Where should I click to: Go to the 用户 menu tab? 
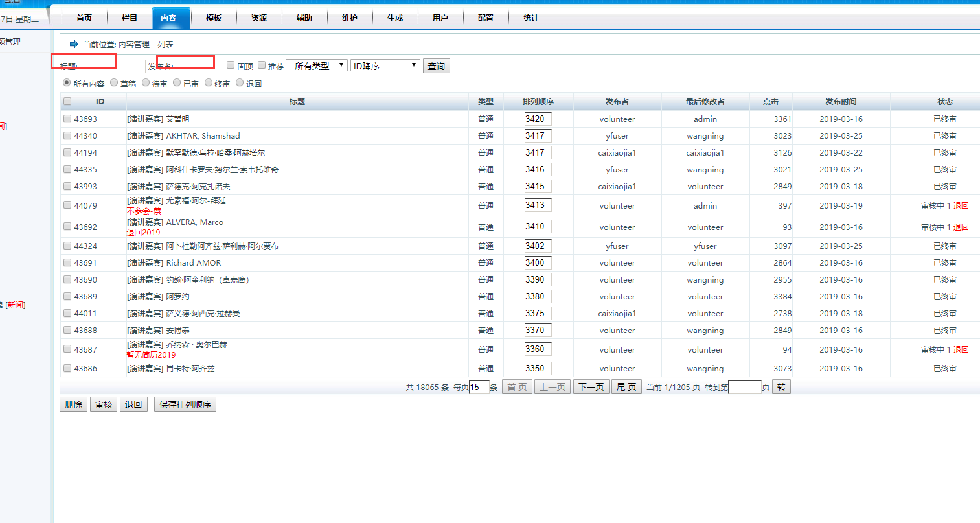440,18
